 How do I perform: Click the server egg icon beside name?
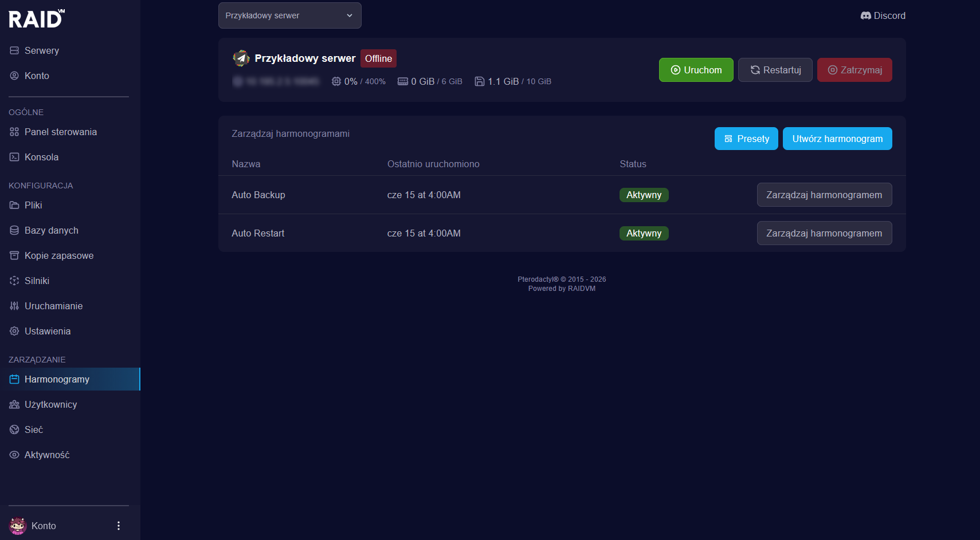click(241, 58)
